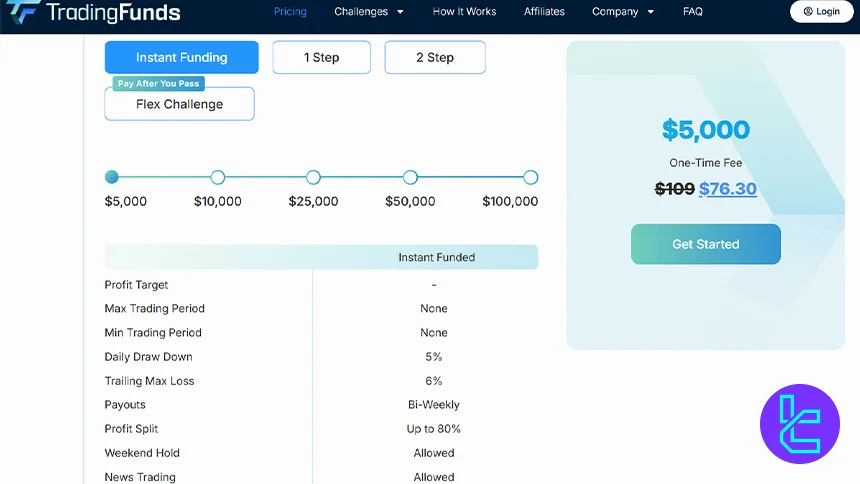Viewport: 860px width, 484px height.
Task: Click the News Trading row label
Action: (140, 477)
